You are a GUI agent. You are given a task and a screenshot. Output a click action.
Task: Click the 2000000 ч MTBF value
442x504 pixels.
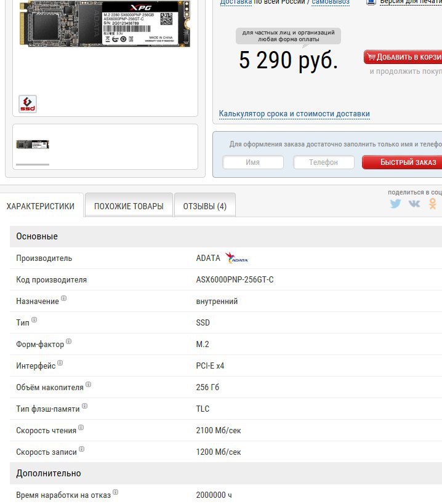[x=214, y=495]
